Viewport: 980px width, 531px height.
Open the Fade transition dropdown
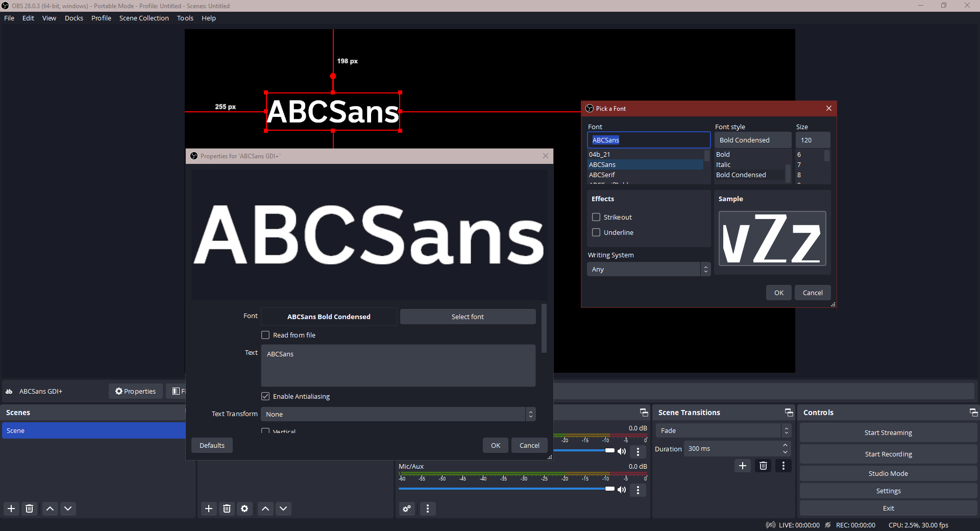723,430
